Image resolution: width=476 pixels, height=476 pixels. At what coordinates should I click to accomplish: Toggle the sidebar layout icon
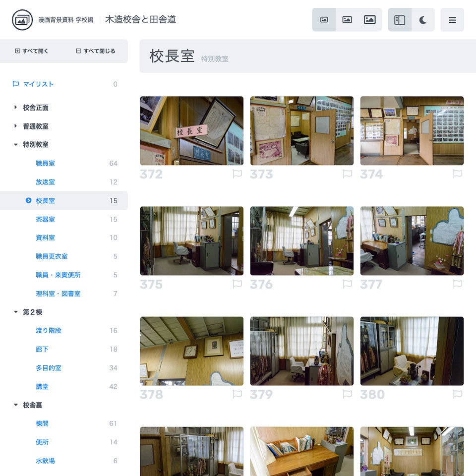[x=401, y=20]
